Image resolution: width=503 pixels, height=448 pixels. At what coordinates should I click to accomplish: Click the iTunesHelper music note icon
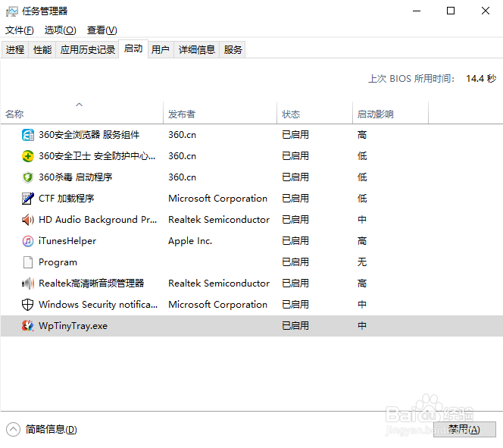coord(28,241)
